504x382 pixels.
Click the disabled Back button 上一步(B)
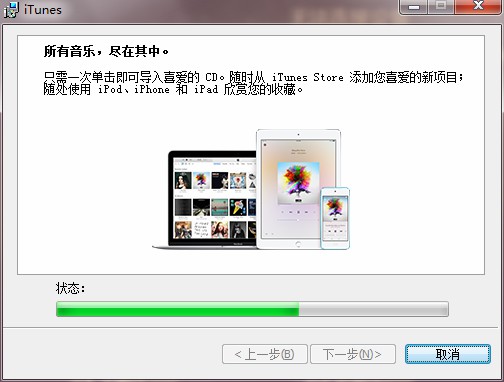point(265,354)
